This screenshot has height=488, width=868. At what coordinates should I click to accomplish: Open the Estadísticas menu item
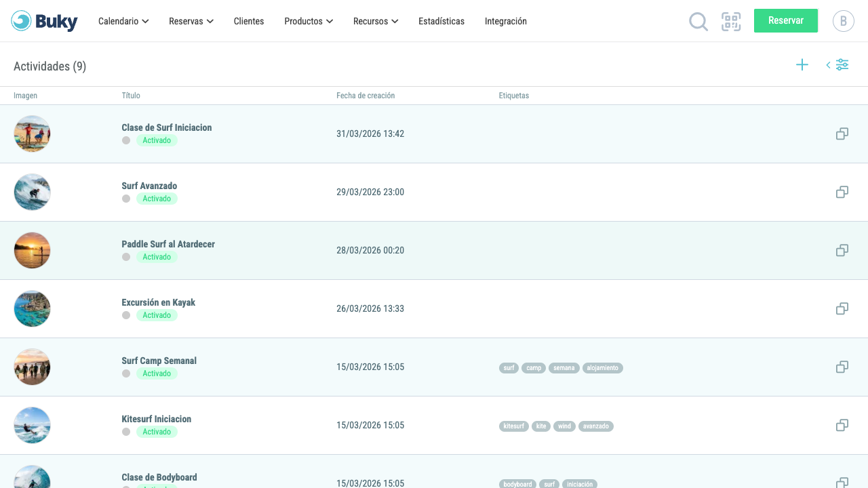441,21
